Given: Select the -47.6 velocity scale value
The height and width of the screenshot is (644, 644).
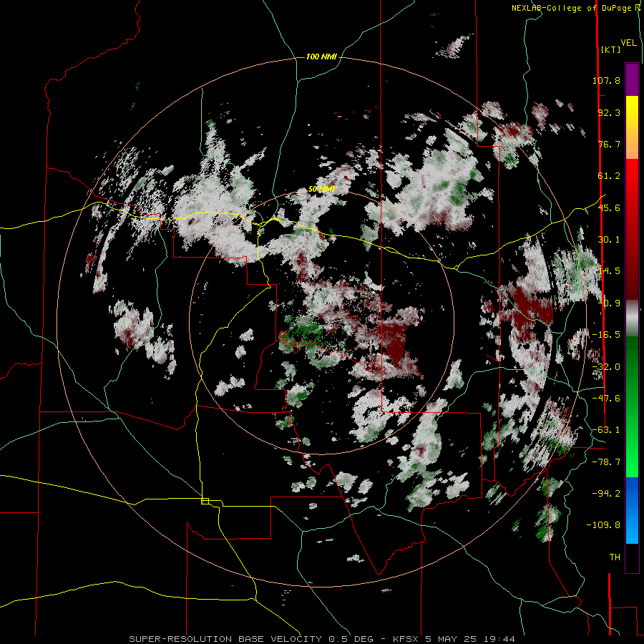Looking at the screenshot, I should [606, 399].
